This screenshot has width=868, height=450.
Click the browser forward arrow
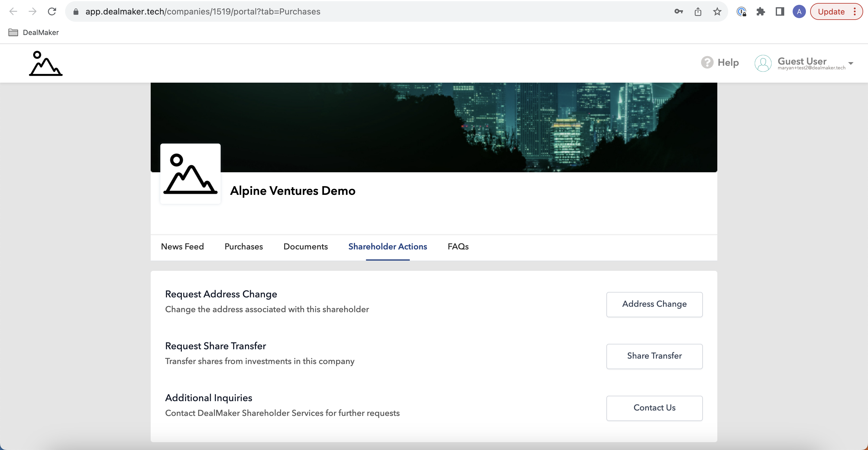coord(33,11)
